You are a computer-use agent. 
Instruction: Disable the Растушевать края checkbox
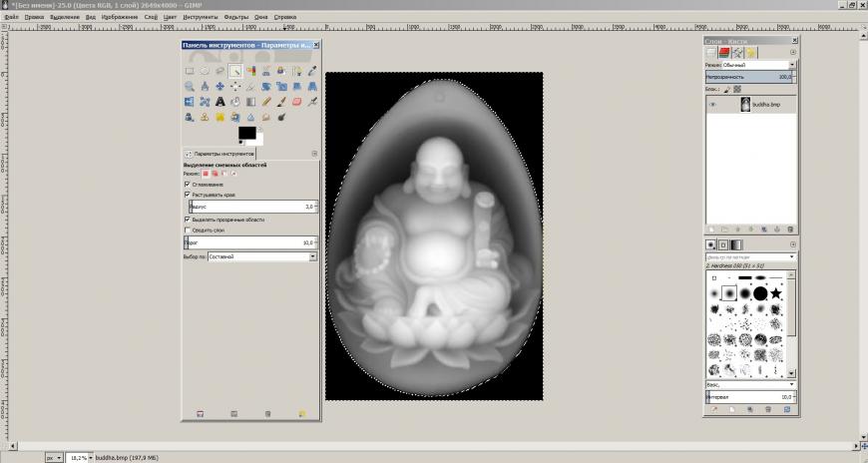(188, 195)
